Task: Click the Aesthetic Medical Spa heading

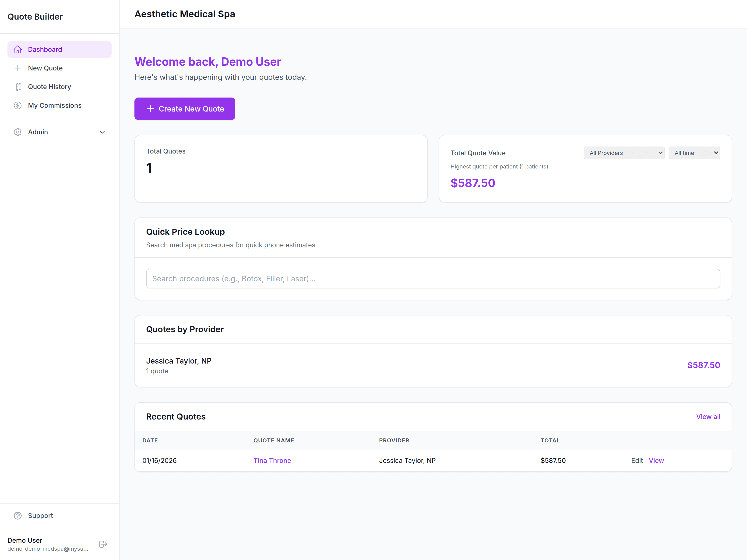Action: pyautogui.click(x=185, y=14)
